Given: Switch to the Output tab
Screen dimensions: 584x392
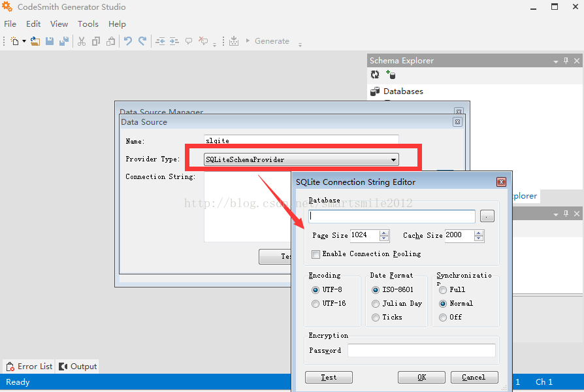Looking at the screenshot, I should [78, 367].
